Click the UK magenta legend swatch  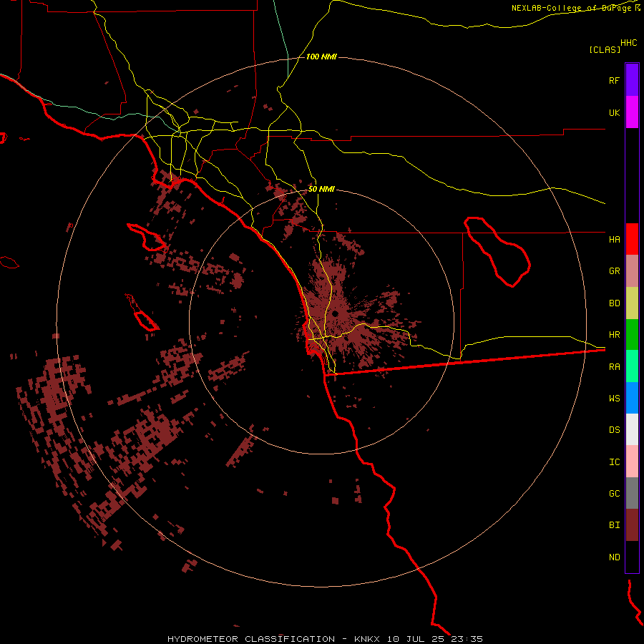pyautogui.click(x=632, y=112)
